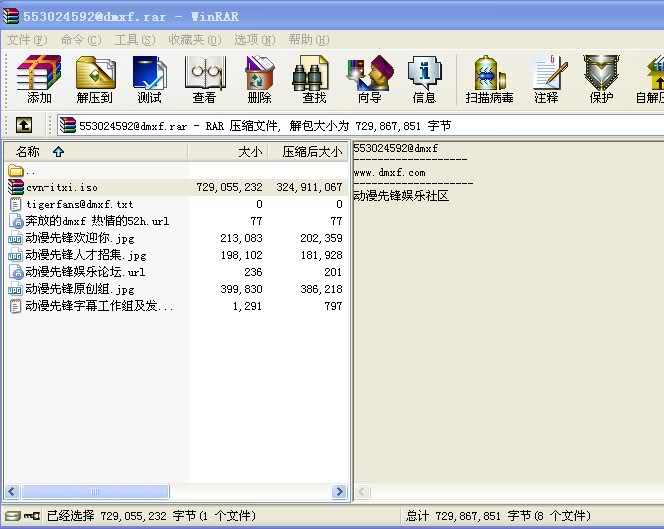
Task: Select 动漫先锋字幕工作组及发... file name
Action: (100, 306)
